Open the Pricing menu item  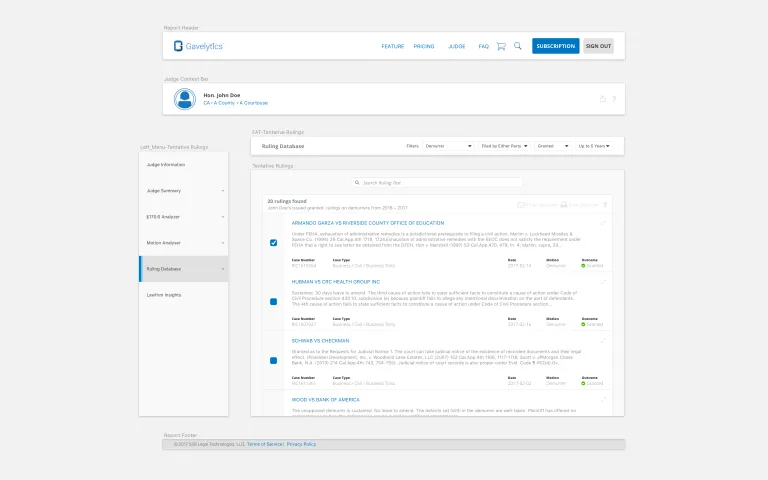click(x=424, y=46)
